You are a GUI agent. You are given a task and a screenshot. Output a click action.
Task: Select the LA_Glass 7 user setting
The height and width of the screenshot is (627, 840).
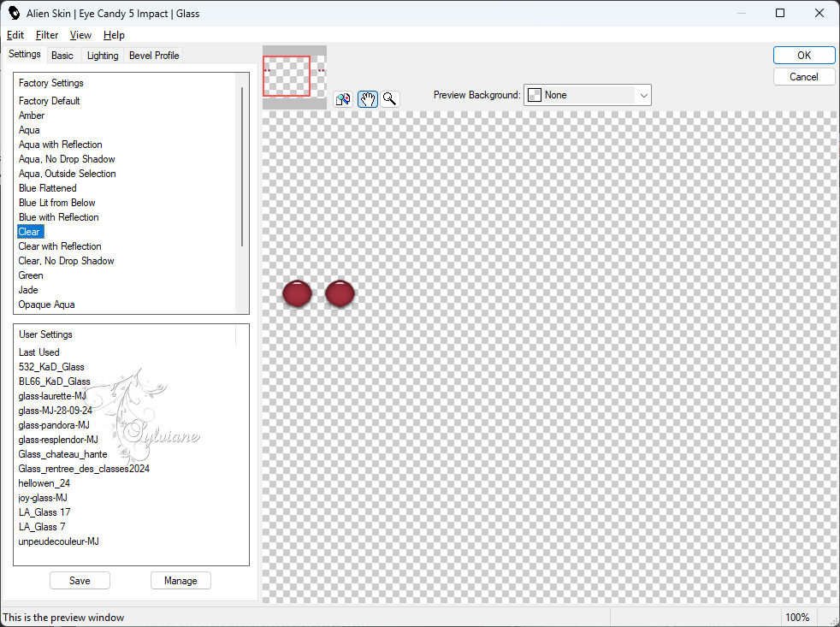pyautogui.click(x=41, y=526)
